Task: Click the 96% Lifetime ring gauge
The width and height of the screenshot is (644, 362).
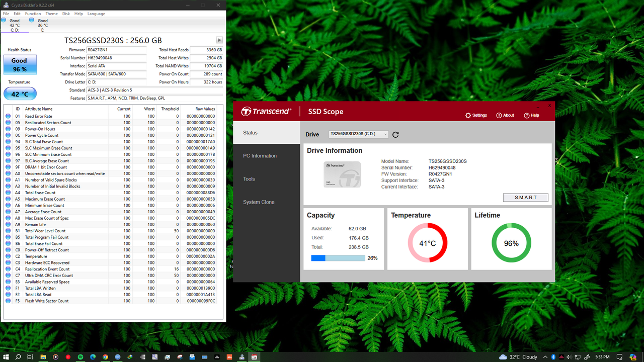Action: tap(511, 243)
